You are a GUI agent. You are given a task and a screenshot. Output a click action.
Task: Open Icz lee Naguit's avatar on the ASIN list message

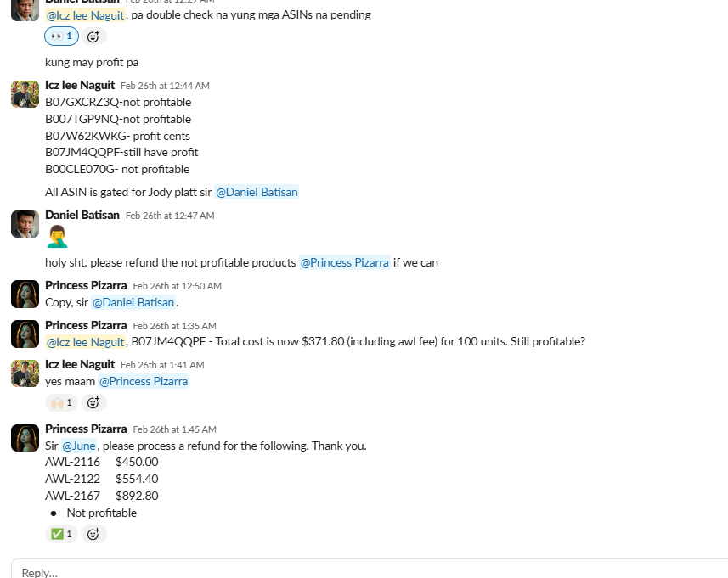point(25,94)
